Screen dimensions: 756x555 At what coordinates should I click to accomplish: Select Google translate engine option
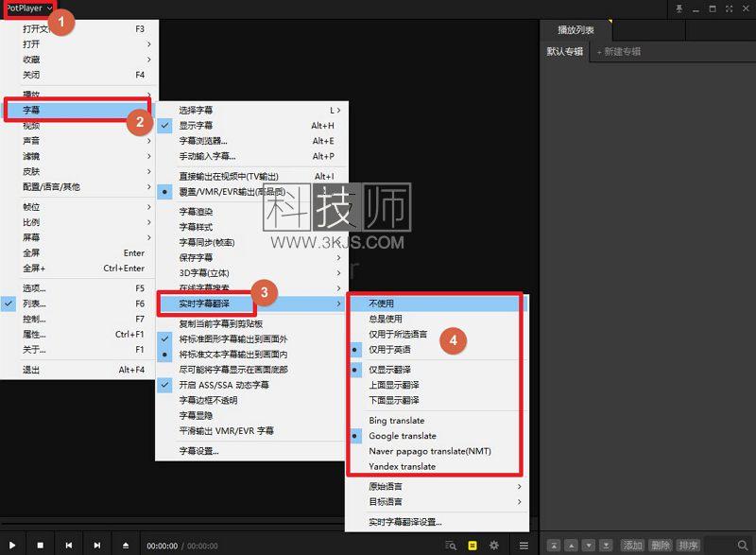pyautogui.click(x=437, y=436)
